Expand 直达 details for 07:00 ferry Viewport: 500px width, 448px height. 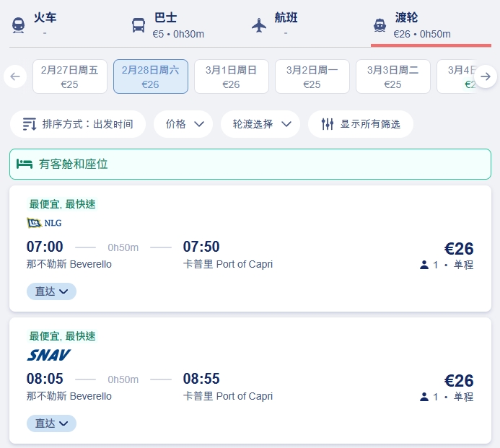pos(51,291)
